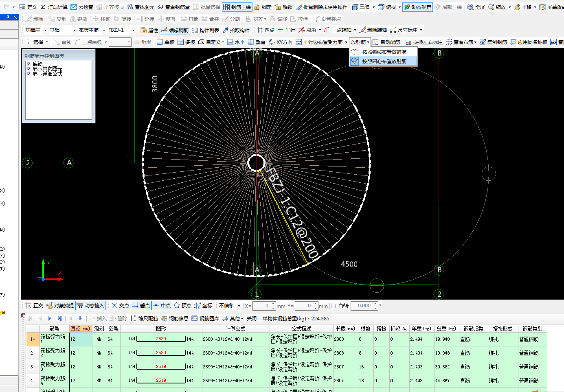Image resolution: width=564 pixels, height=392 pixels.
Task: Open 查找图元 find element tool
Action: click(x=141, y=7)
